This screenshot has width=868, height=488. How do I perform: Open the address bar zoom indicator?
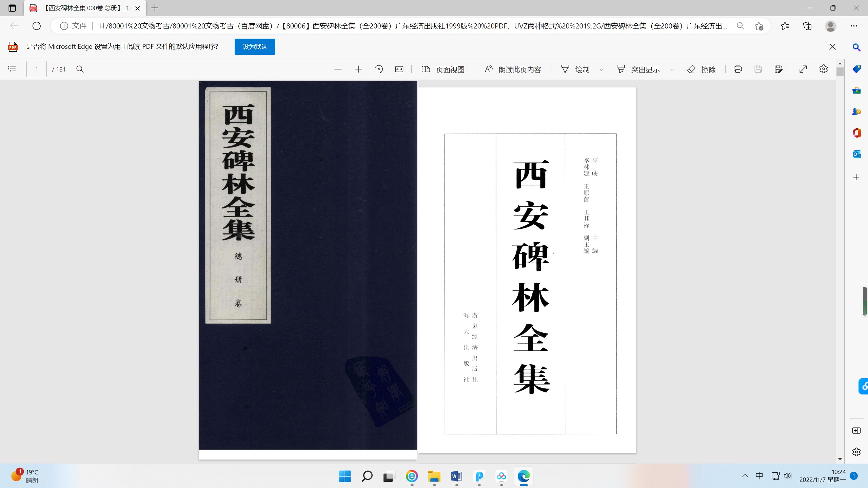[x=741, y=26]
